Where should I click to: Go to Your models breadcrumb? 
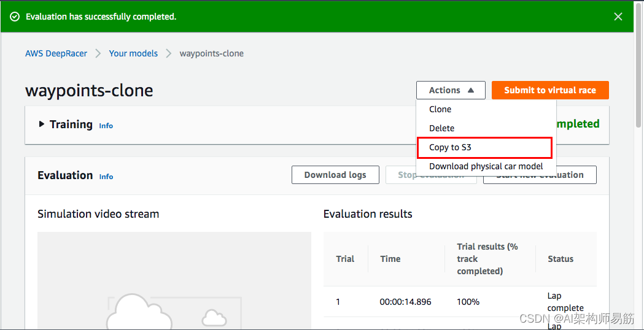[133, 53]
